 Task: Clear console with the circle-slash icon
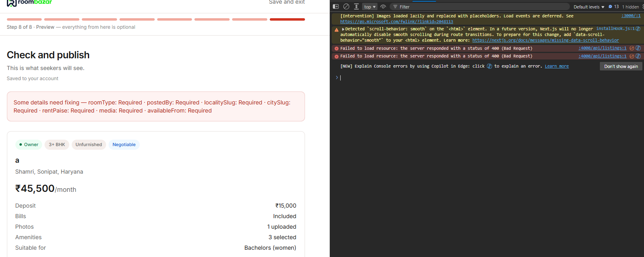[346, 6]
